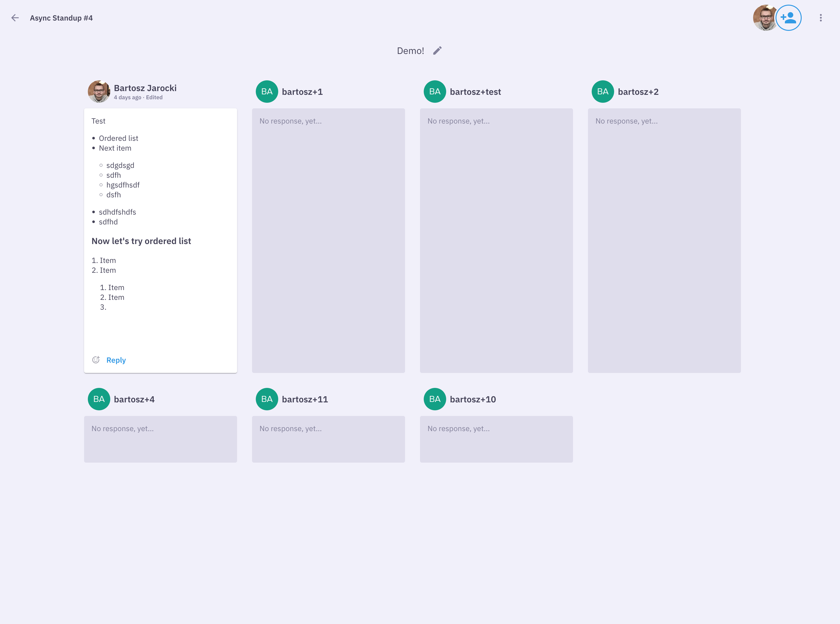Open the emoji reaction icon on Bartosz's response
The image size is (840, 624).
[96, 360]
